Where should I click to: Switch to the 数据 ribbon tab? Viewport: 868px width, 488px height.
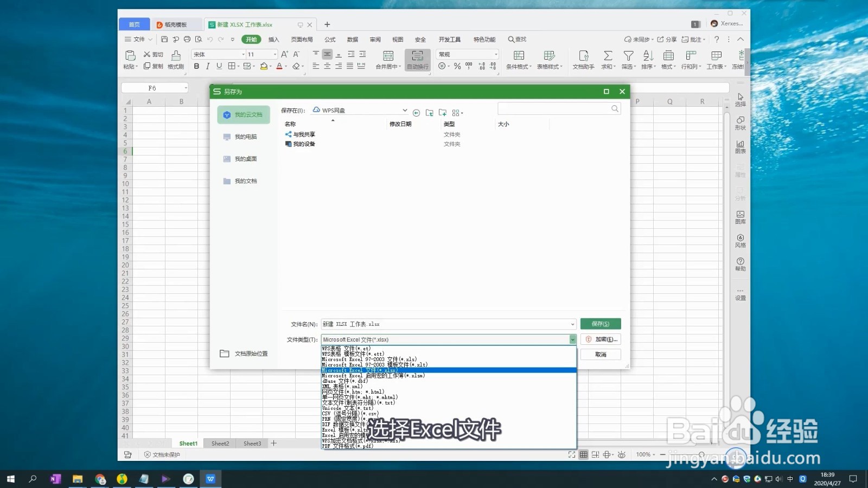tap(353, 40)
